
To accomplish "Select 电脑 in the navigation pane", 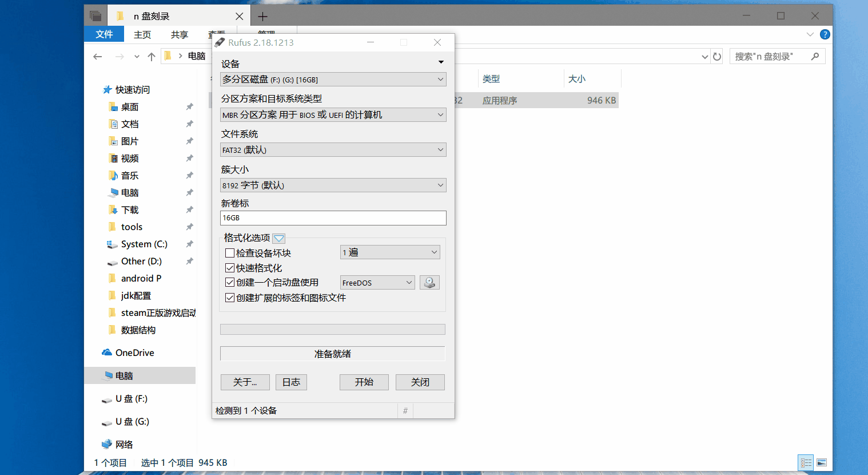I will [140, 375].
